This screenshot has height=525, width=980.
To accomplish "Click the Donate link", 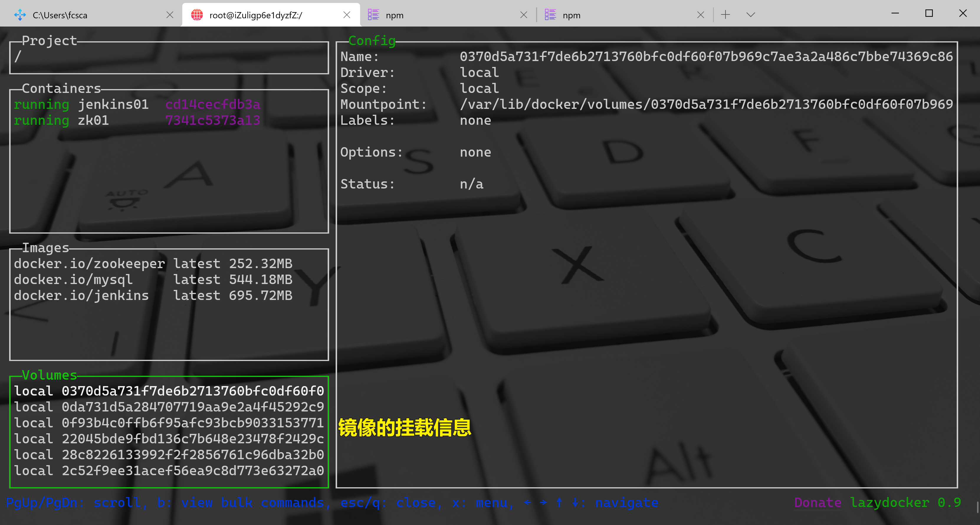I will tap(818, 503).
